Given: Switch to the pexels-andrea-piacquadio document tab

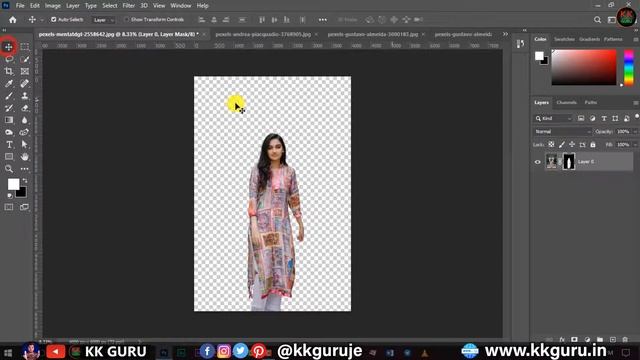Looking at the screenshot, I should (x=263, y=34).
